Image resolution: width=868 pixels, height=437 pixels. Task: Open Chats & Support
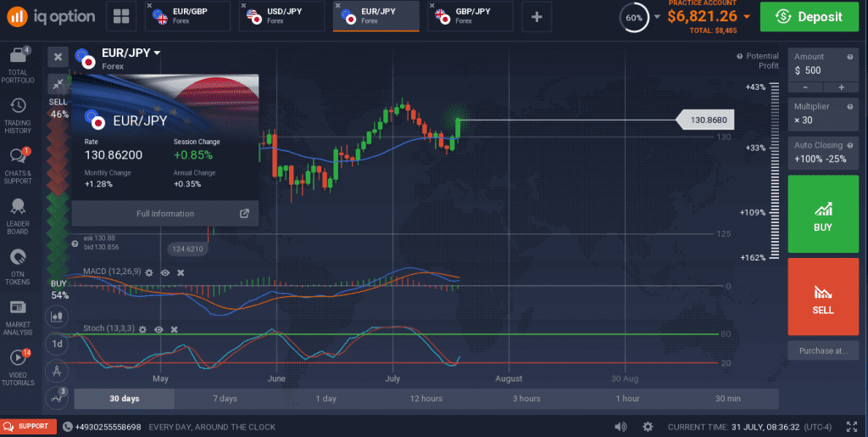(x=19, y=165)
